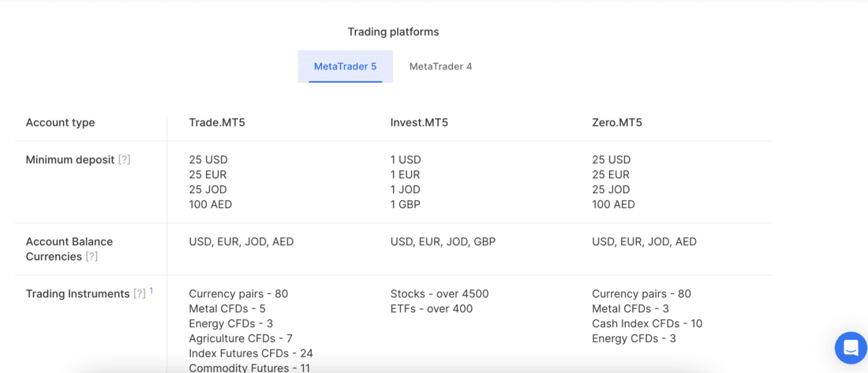Click 'USD, EUR, JOD, GBP' currencies cell
This screenshot has width=868, height=373.
pyautogui.click(x=443, y=242)
